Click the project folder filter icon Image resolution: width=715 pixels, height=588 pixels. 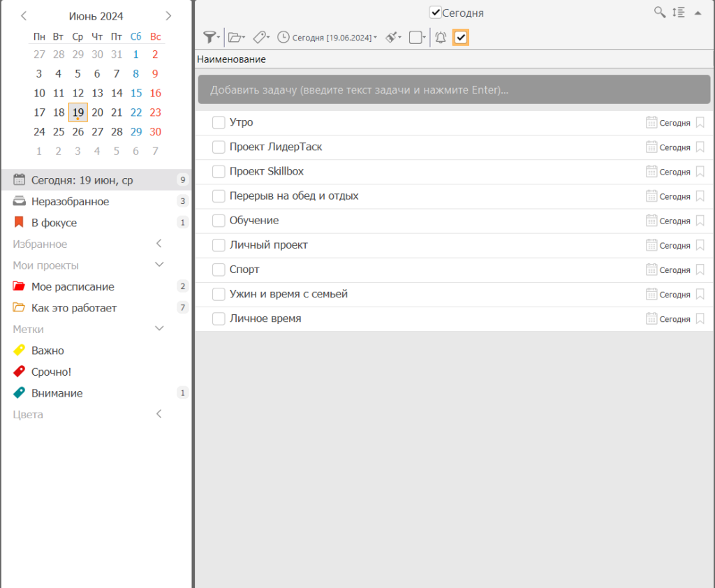tap(236, 38)
